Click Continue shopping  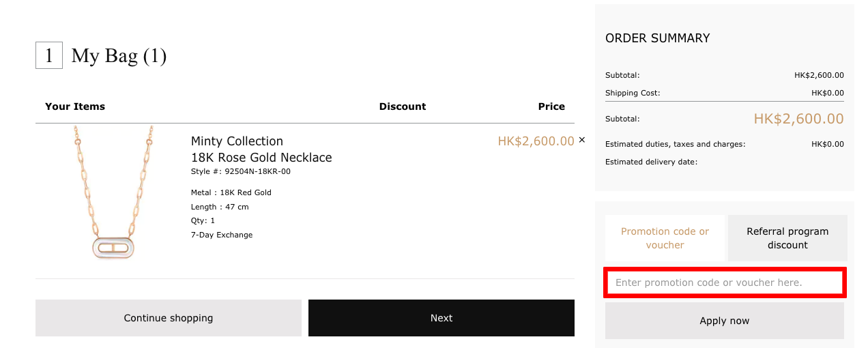point(169,318)
